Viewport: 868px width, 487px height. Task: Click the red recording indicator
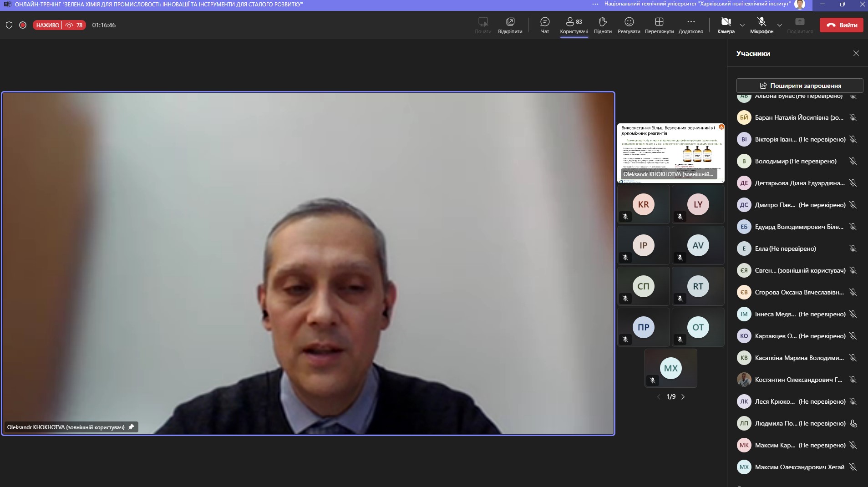[23, 25]
